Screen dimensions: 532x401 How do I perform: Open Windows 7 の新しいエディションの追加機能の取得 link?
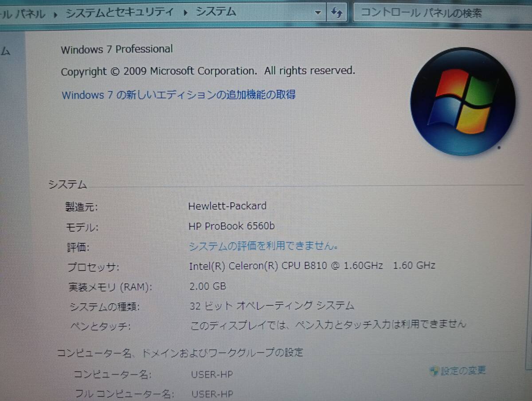(x=179, y=94)
